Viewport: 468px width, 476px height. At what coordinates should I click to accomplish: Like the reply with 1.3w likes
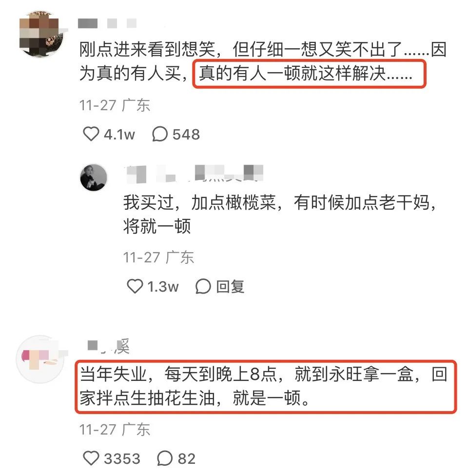[x=135, y=286]
